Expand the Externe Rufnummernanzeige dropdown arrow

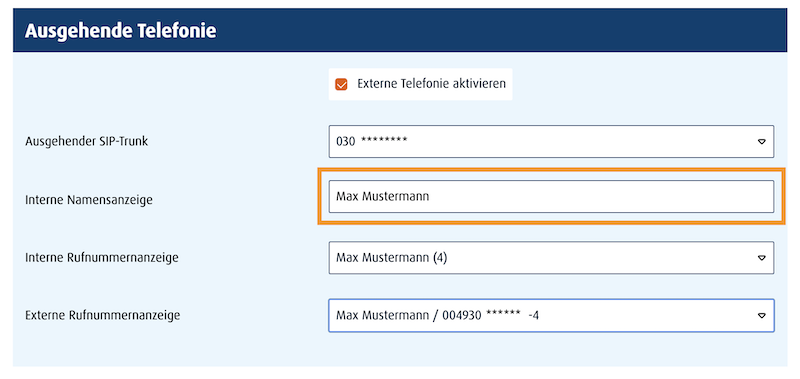tap(761, 316)
